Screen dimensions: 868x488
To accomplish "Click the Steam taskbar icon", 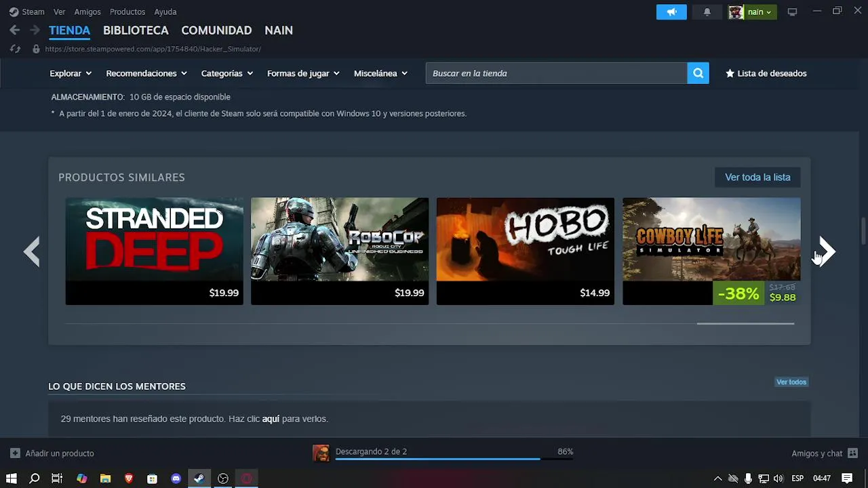I will [x=199, y=479].
